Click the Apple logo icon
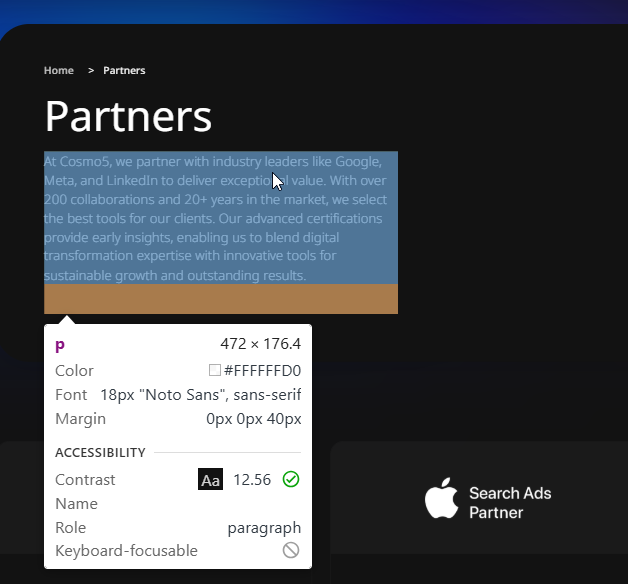Viewport: 628px width, 584px height. click(x=441, y=498)
